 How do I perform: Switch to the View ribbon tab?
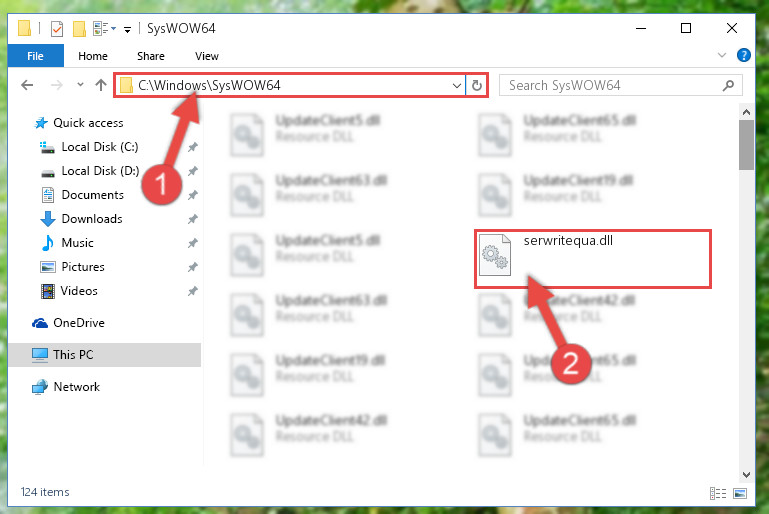pos(206,56)
